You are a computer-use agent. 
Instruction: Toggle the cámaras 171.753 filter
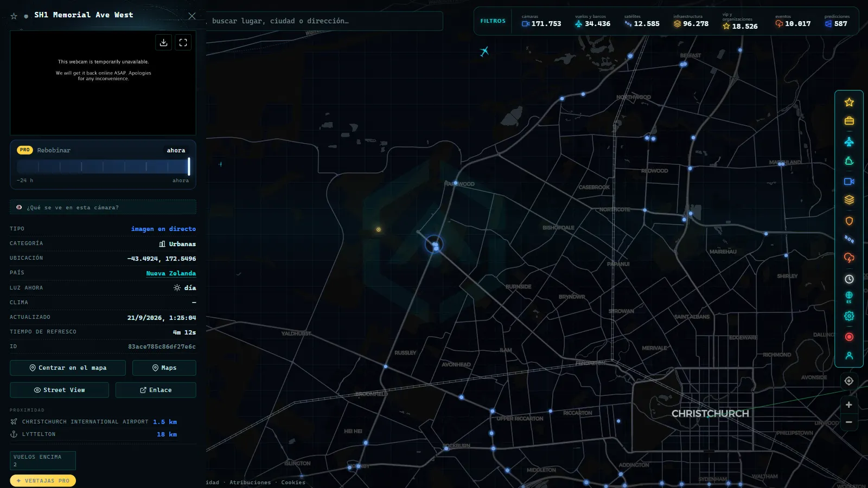pos(541,21)
